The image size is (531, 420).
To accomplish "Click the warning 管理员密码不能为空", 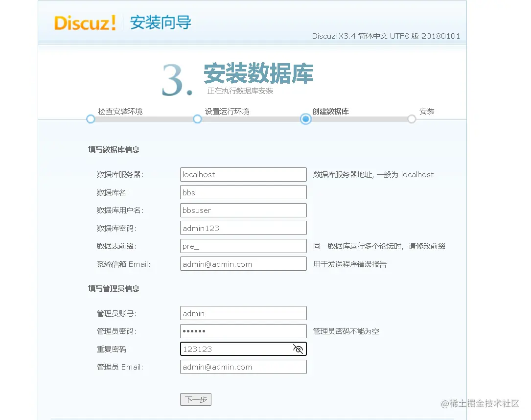I will pos(346,331).
